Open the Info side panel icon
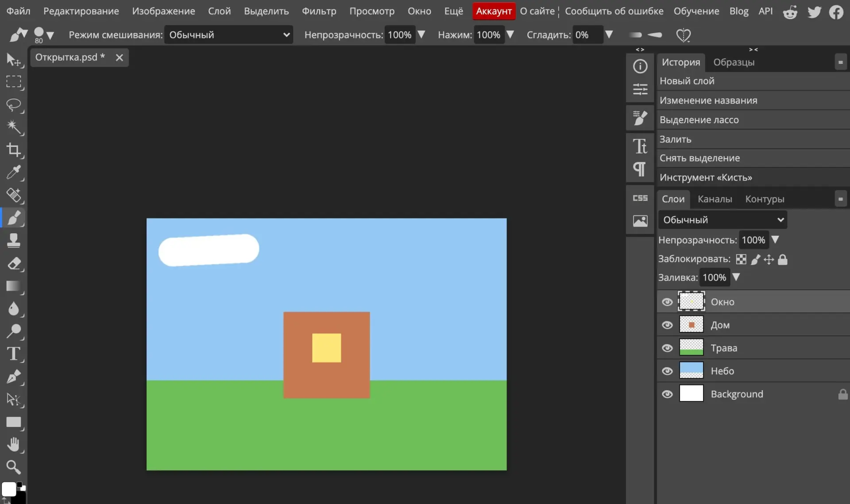This screenshot has height=504, width=850. point(640,66)
